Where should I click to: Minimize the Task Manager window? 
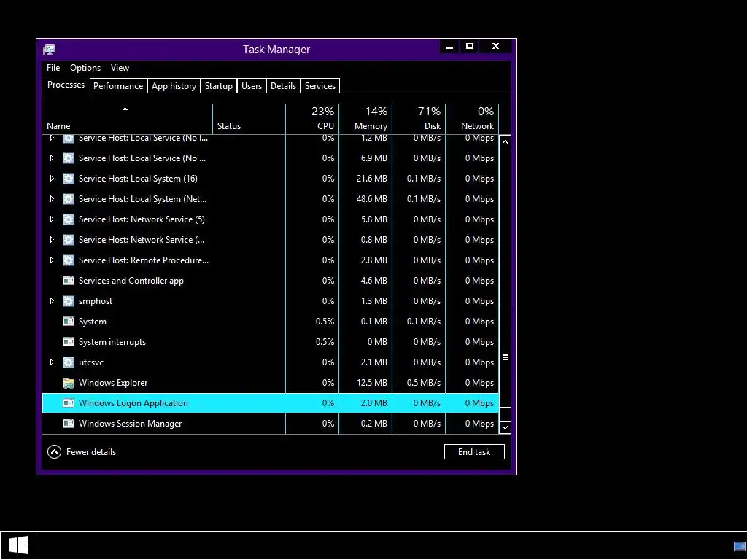point(449,47)
